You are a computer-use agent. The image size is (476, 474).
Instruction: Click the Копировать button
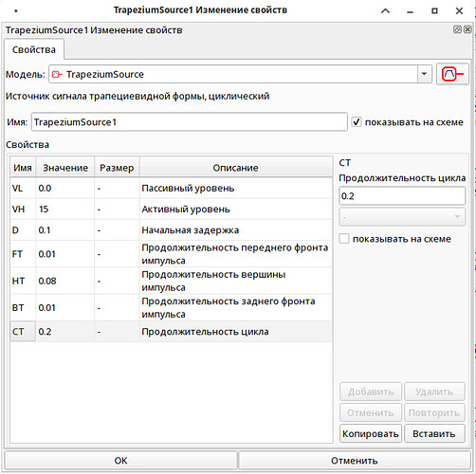[371, 433]
